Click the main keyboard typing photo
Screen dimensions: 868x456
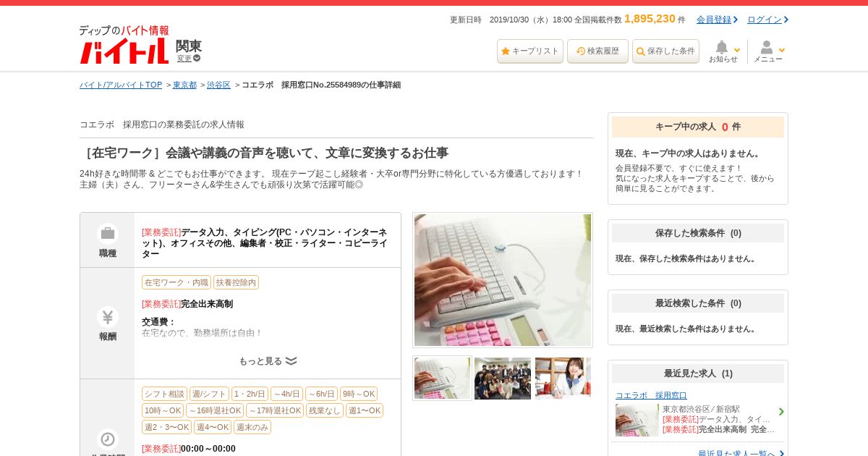tap(503, 280)
